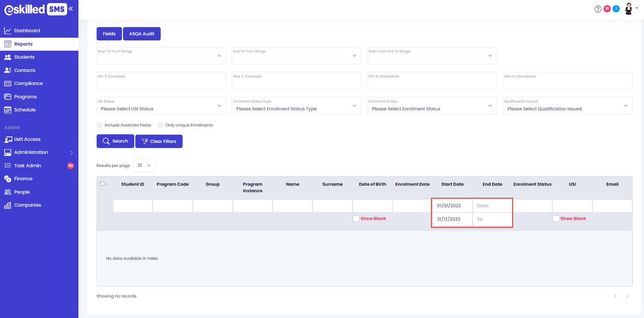Click the blue notification badge showing 1
Image resolution: width=644 pixels, height=318 pixels.
coord(616,9)
